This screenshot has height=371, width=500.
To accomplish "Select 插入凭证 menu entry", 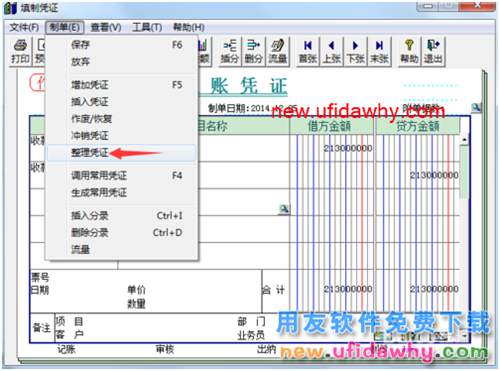I will [122, 102].
